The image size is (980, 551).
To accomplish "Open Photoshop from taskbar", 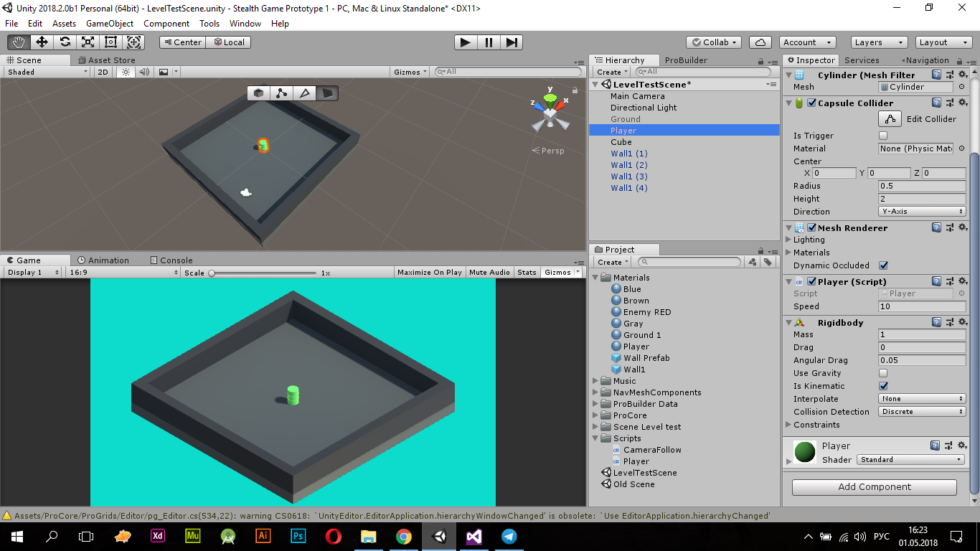I will [298, 536].
